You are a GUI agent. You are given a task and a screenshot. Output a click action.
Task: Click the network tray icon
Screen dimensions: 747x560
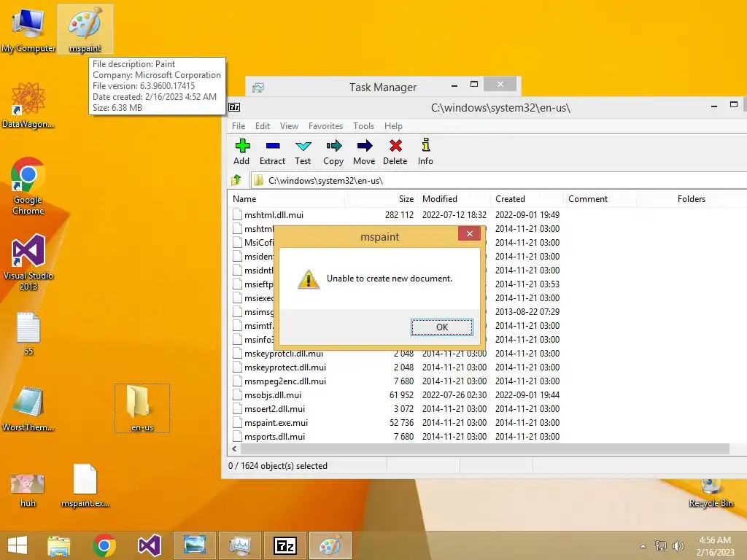click(x=660, y=545)
